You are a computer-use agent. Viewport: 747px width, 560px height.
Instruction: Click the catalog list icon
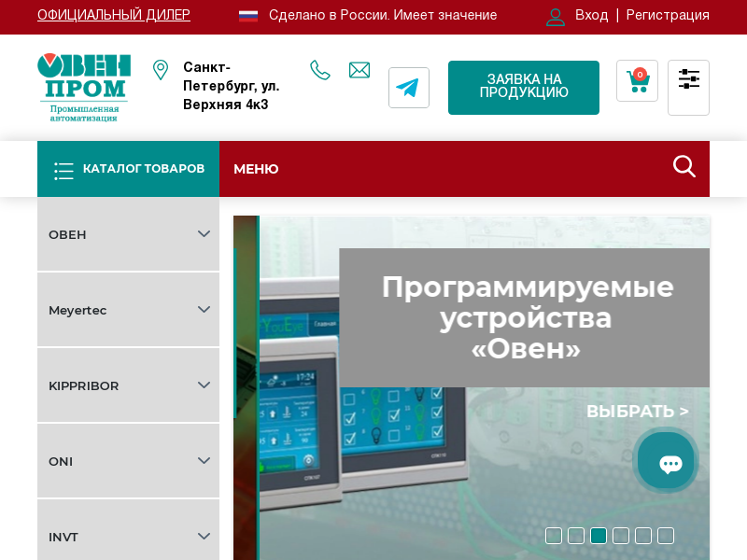click(x=63, y=171)
